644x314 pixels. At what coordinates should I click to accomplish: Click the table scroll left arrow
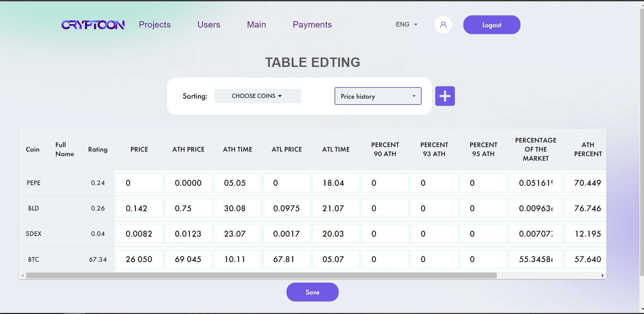point(23,275)
